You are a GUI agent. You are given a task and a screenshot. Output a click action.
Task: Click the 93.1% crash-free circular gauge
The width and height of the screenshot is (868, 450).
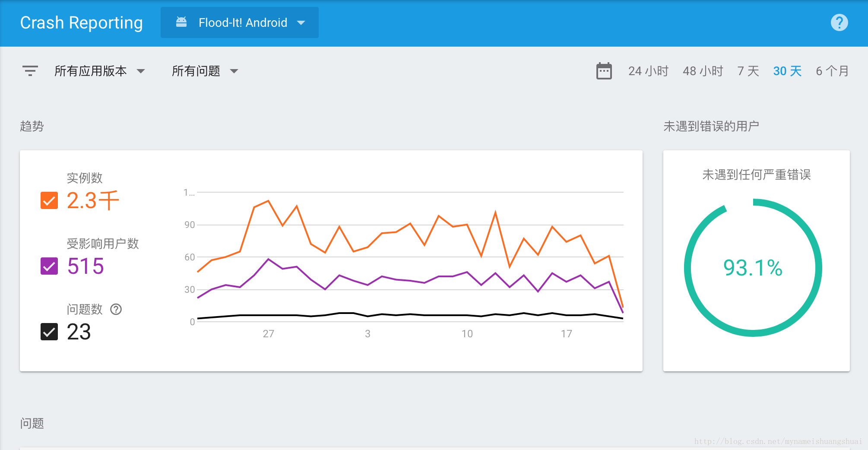[753, 268]
